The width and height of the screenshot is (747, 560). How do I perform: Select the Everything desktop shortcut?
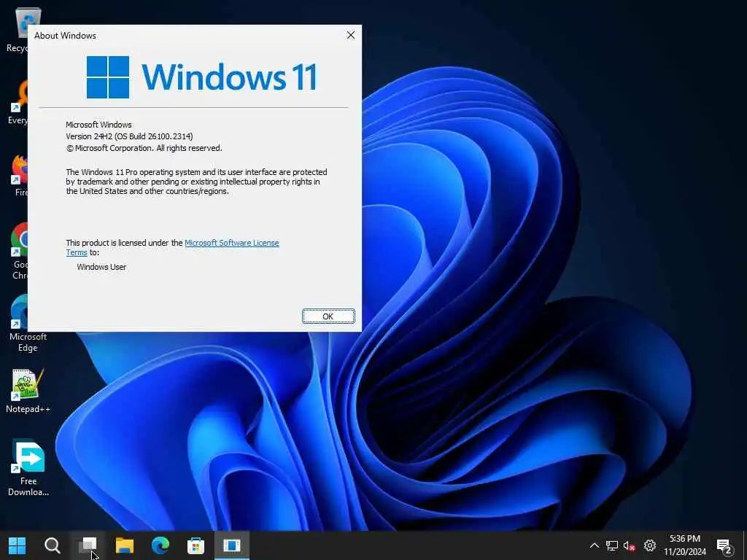pyautogui.click(x=18, y=102)
